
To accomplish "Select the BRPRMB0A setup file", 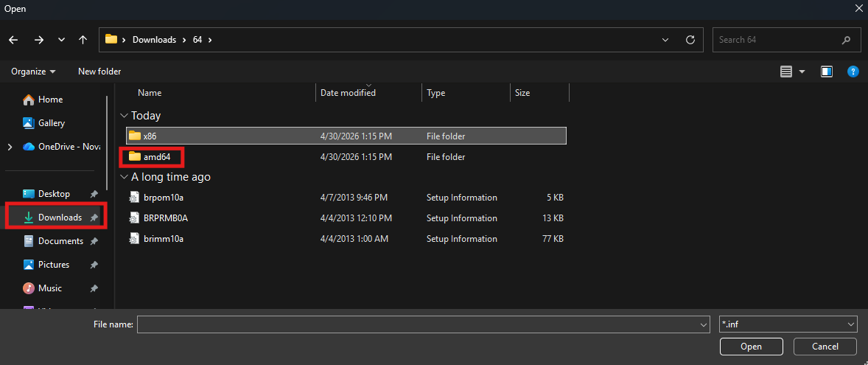I will 346,218.
